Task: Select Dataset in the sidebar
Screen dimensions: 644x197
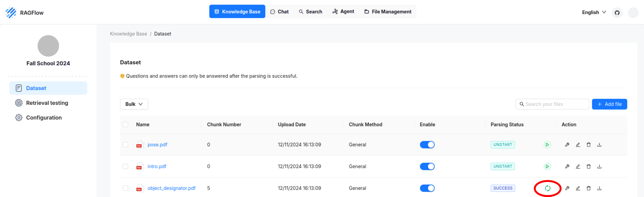Action: [48, 88]
